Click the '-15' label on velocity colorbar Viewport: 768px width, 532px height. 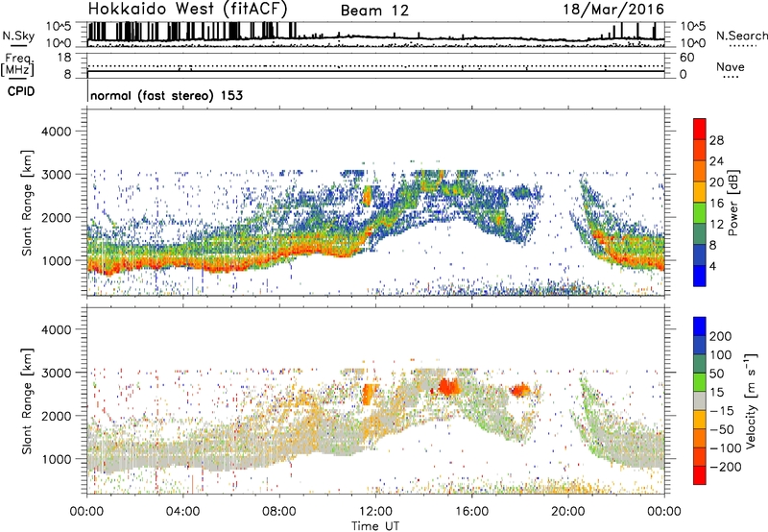(722, 410)
